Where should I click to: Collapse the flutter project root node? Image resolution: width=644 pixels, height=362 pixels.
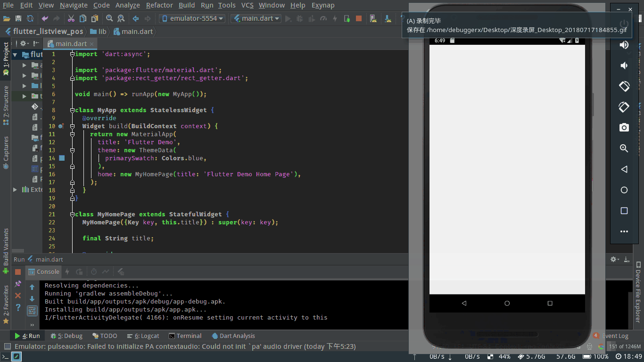click(x=16, y=55)
